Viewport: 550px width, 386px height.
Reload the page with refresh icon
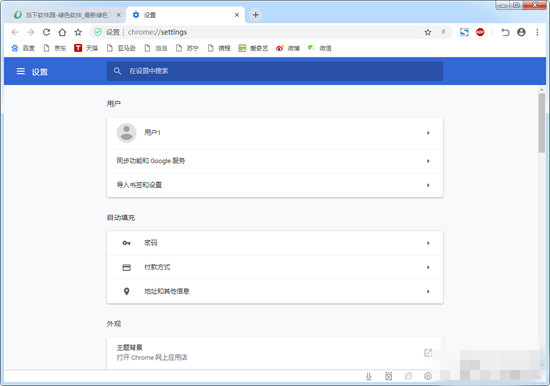46,32
